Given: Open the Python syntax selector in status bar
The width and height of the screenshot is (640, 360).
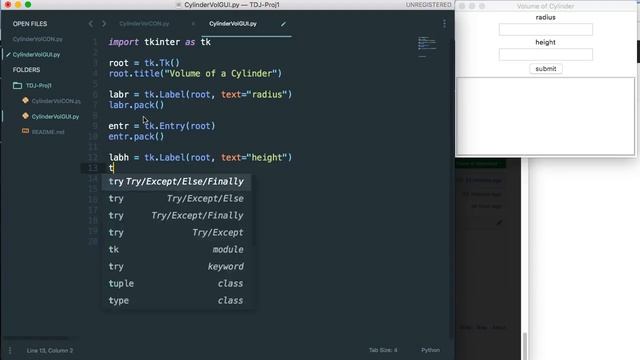Looking at the screenshot, I should pos(430,350).
